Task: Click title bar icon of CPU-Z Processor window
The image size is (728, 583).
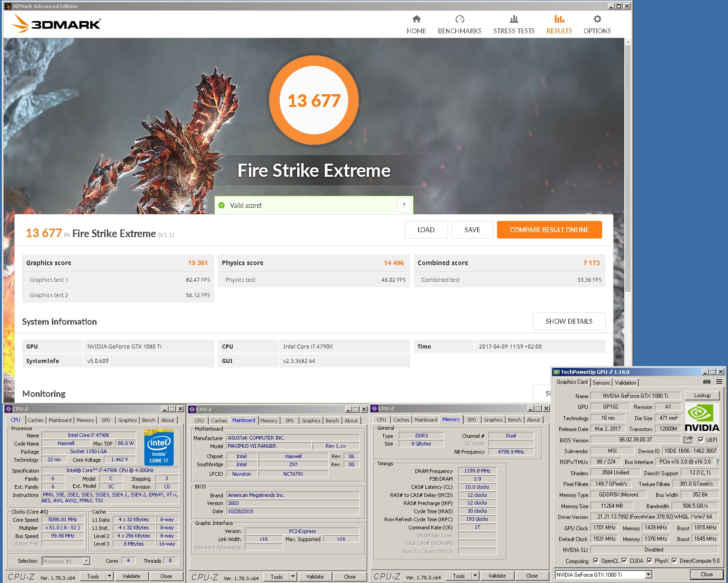Action: (9, 409)
